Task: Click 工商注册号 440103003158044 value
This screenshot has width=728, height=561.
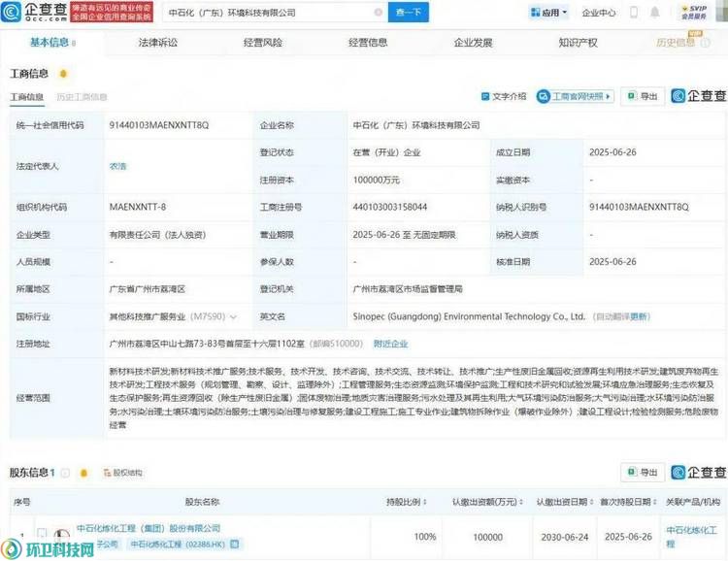Action: pyautogui.click(x=390, y=207)
